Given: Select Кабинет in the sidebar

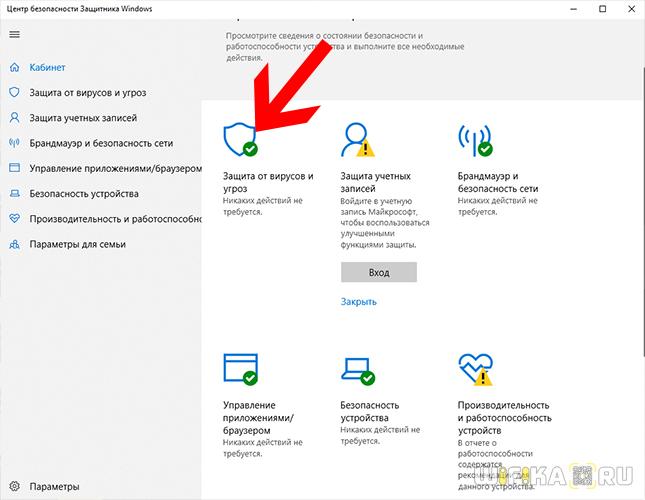Looking at the screenshot, I should pyautogui.click(x=47, y=67).
